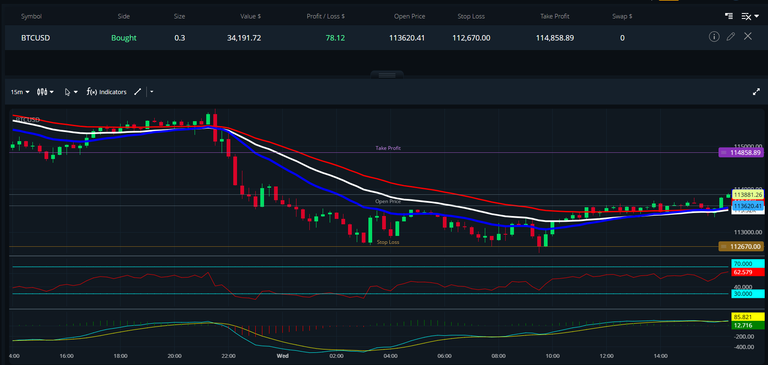Sort by Open Price column header

click(409, 16)
